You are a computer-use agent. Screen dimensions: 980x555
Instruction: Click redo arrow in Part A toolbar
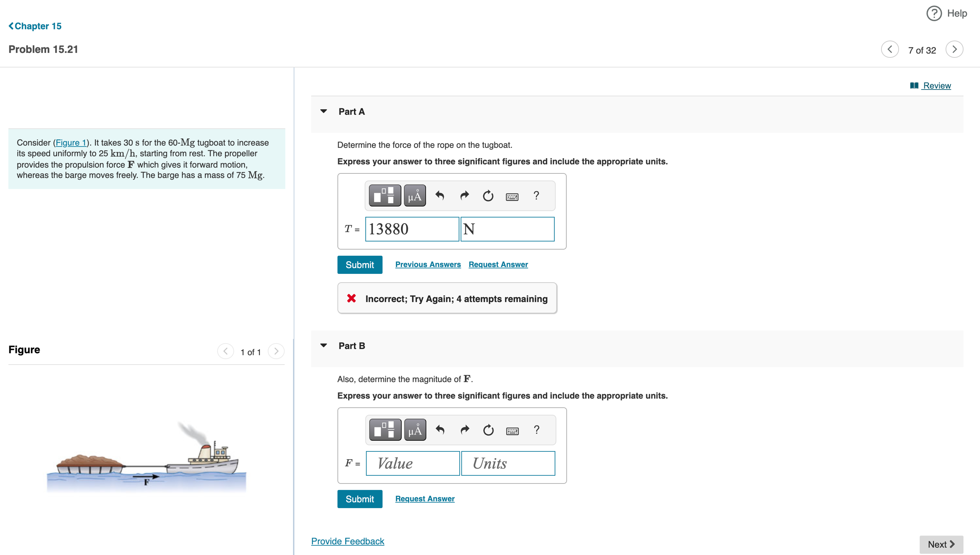pos(464,196)
